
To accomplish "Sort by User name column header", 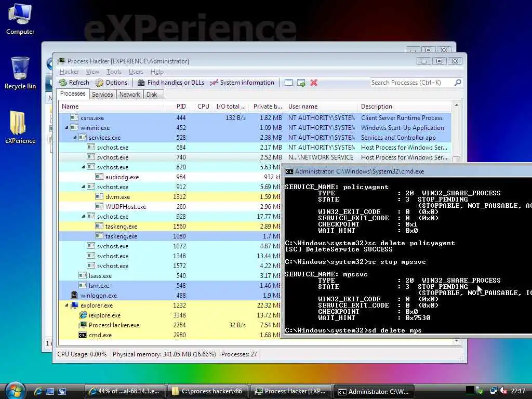I will point(321,106).
